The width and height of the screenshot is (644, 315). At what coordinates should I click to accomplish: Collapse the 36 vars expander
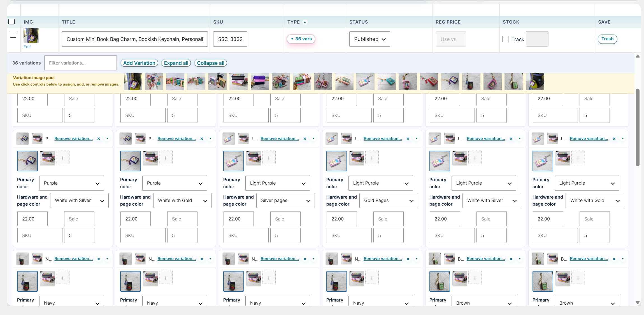pos(301,39)
